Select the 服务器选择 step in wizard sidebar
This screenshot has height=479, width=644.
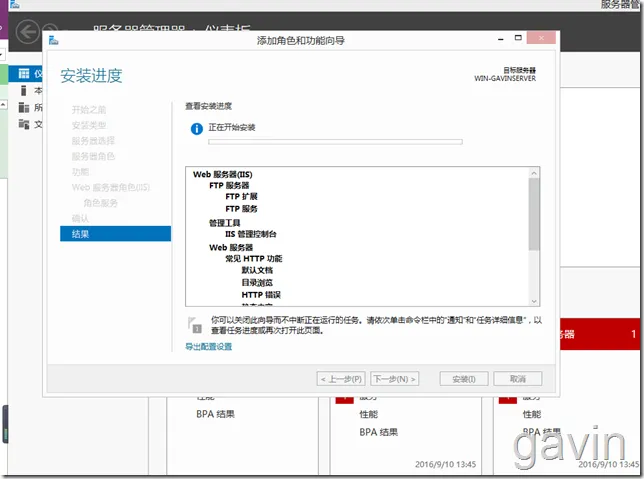93,140
